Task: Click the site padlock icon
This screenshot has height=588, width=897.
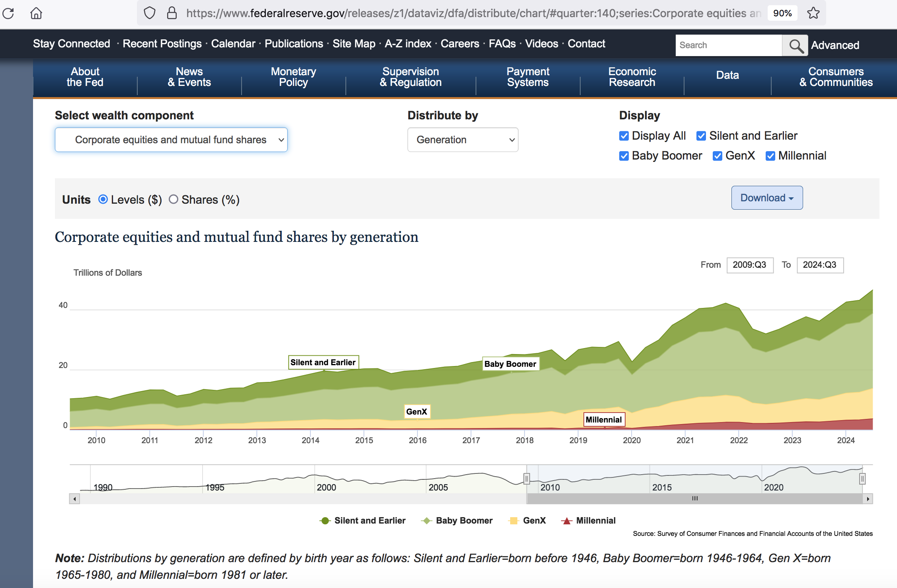Action: 172,13
